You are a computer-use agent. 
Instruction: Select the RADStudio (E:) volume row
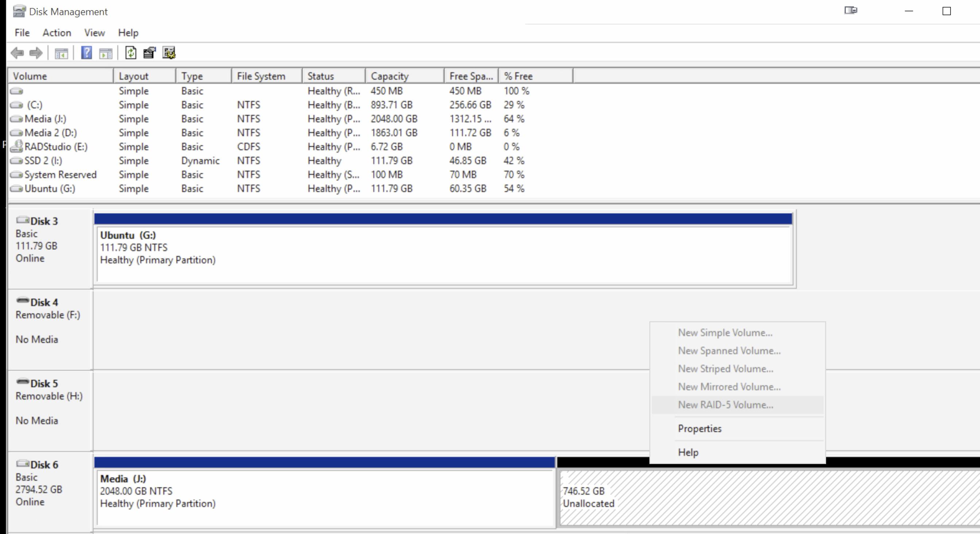pyautogui.click(x=55, y=147)
